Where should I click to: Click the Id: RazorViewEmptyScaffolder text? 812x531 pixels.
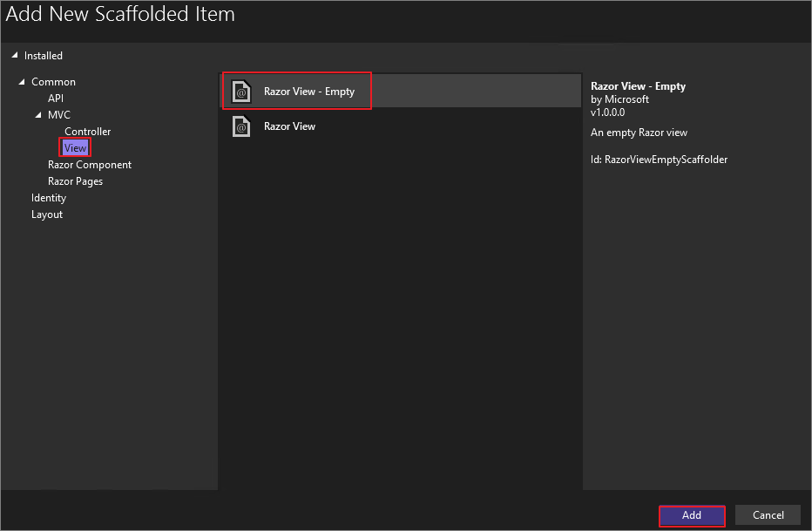pos(659,160)
